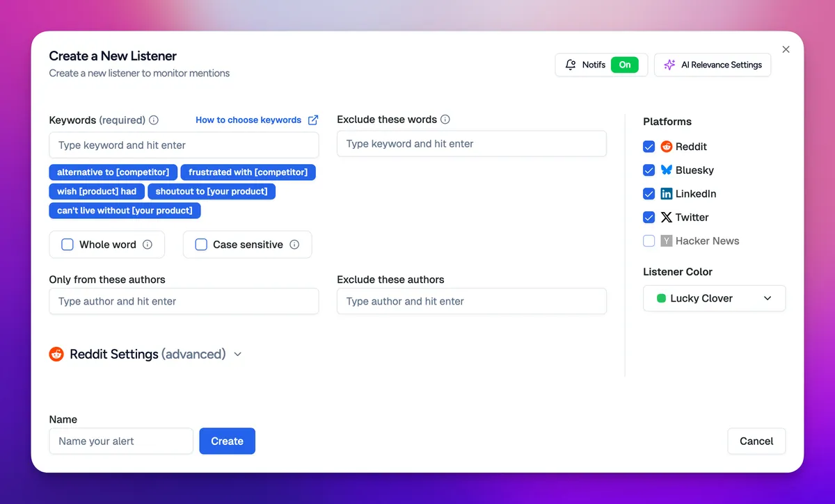The width and height of the screenshot is (835, 504).
Task: Click the external link icon after How to choose keywords
Action: point(313,120)
